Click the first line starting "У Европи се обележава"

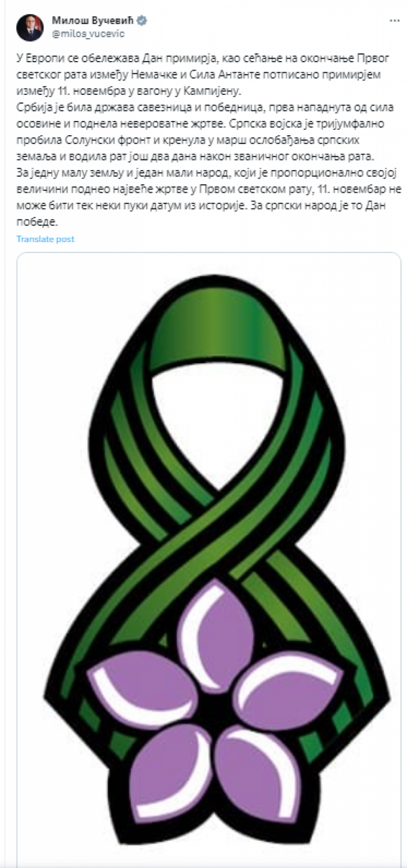203,58
